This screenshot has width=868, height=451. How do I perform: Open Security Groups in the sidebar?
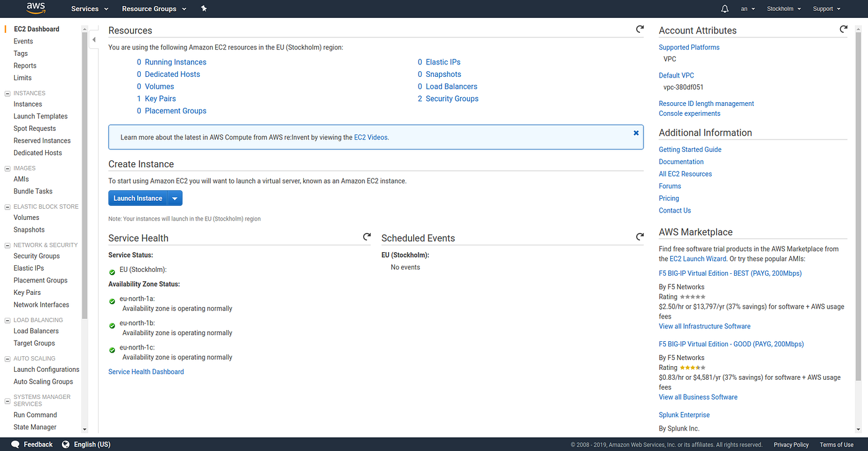point(37,256)
